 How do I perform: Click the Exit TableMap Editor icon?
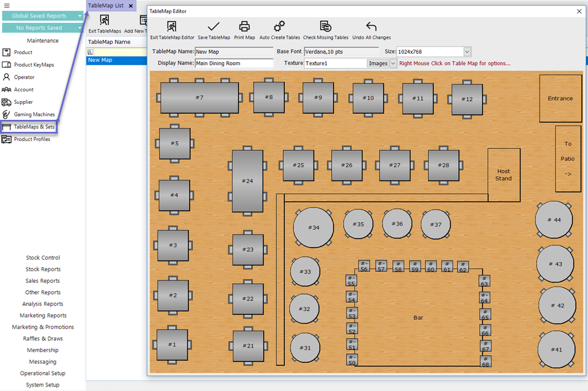click(172, 26)
